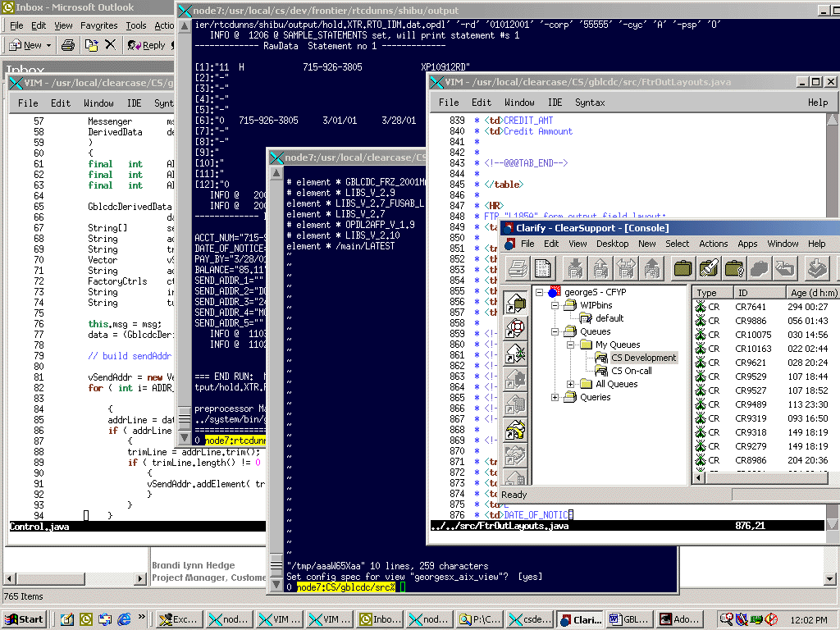Expand the All Queues folder
The image size is (840, 630).
tap(571, 384)
